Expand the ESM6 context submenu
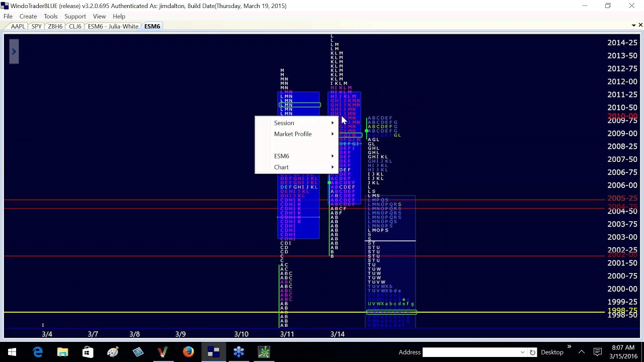The image size is (644, 362). coord(296,156)
